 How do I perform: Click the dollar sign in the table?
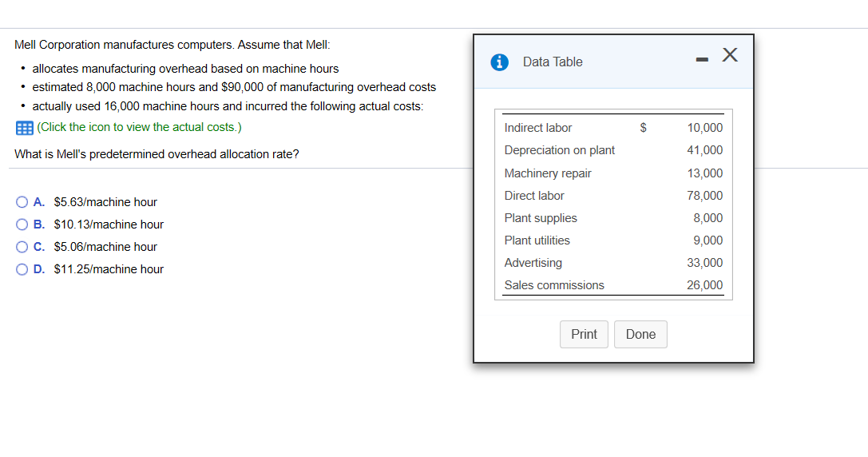644,128
